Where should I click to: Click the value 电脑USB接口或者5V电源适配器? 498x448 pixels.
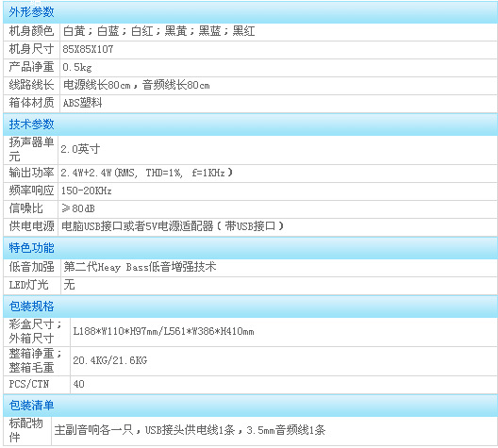(173, 226)
